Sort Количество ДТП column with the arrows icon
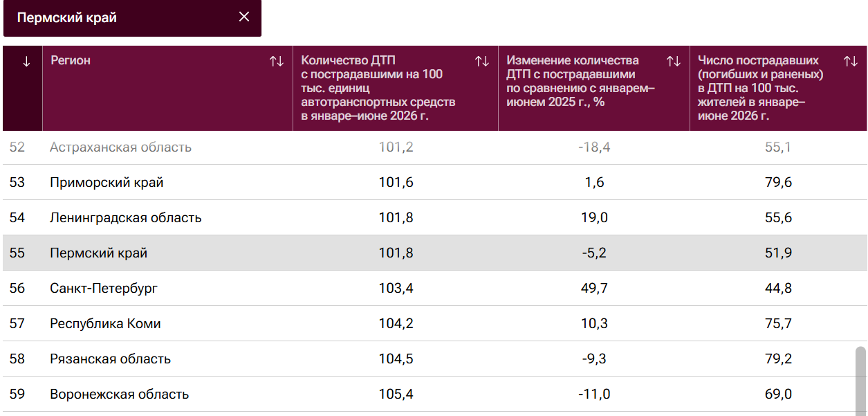Viewport: 868px width, 416px height. [482, 62]
